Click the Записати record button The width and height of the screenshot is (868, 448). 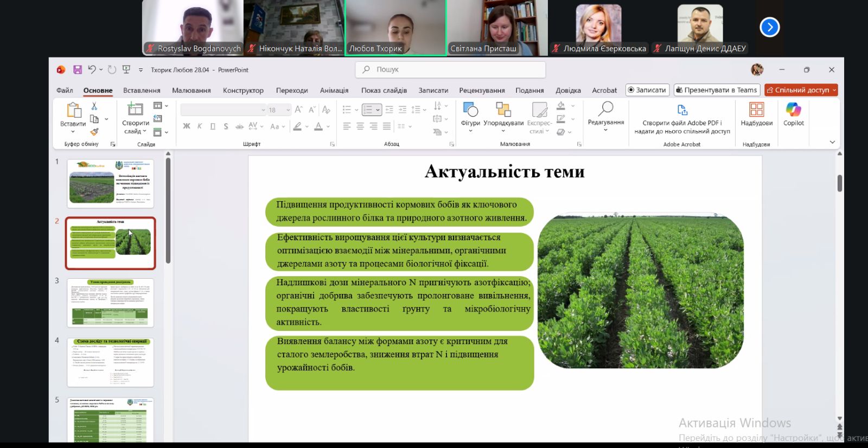tap(647, 90)
